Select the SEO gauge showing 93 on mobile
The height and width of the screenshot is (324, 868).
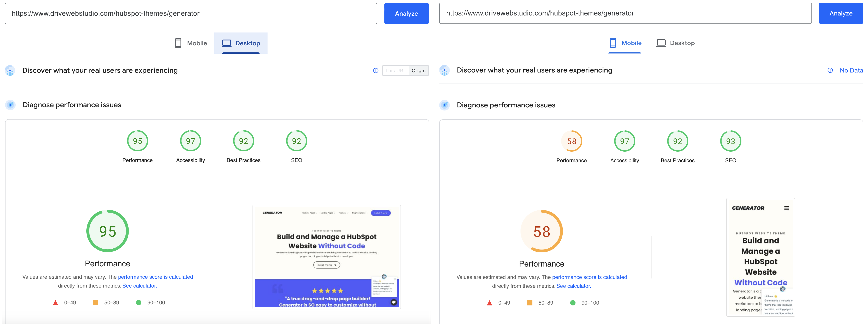pyautogui.click(x=730, y=141)
